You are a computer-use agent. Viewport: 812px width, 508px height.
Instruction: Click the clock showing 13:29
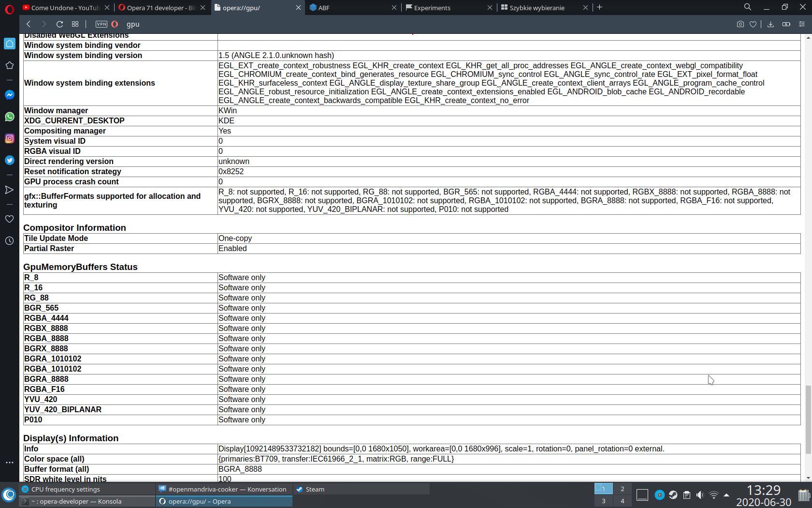click(764, 491)
